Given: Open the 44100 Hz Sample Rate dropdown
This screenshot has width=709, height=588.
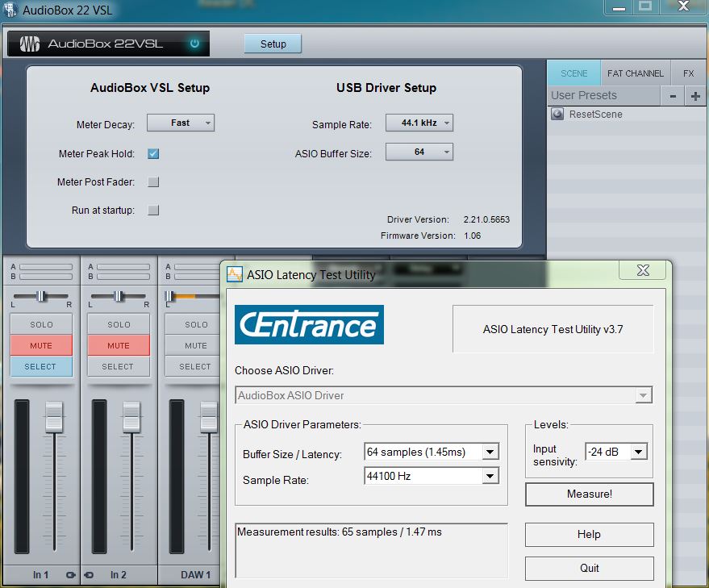Looking at the screenshot, I should (432, 476).
